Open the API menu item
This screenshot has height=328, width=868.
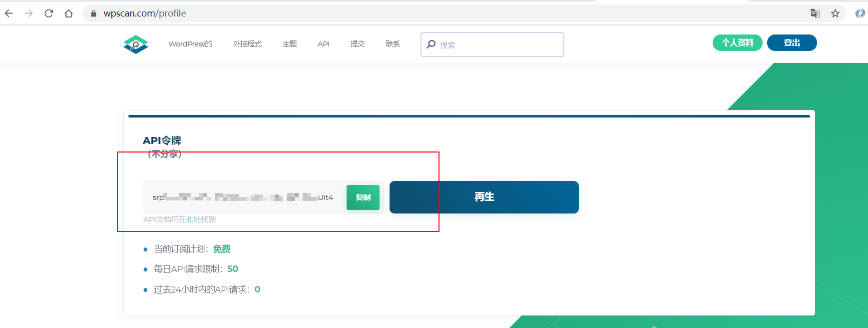pyautogui.click(x=324, y=44)
